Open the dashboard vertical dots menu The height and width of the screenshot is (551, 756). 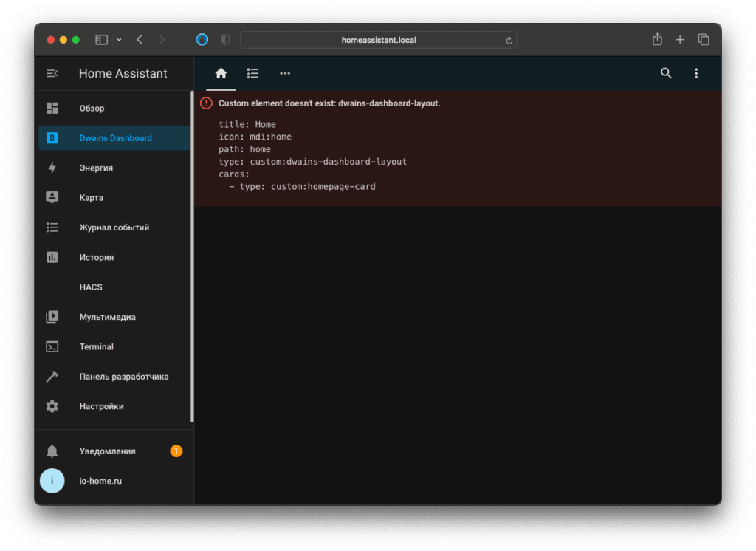tap(695, 73)
